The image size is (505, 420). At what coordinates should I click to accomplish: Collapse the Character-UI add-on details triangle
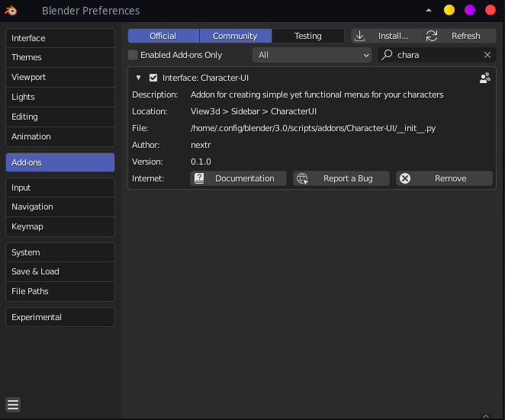tap(139, 78)
